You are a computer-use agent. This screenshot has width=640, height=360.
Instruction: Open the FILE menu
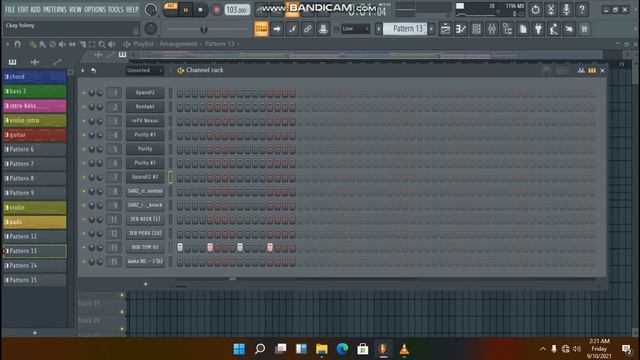tap(9, 9)
